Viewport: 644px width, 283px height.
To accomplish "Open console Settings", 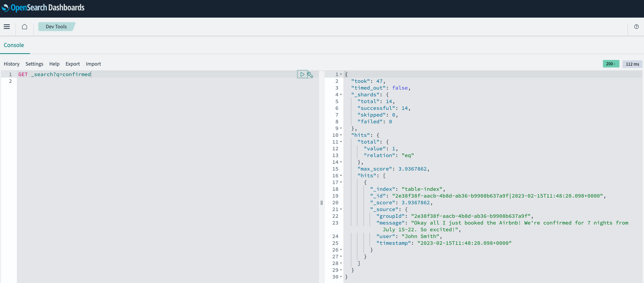I will (x=34, y=64).
